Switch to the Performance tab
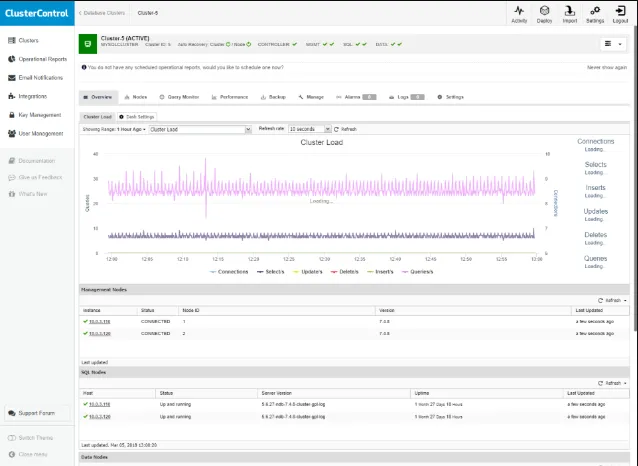 (230, 97)
